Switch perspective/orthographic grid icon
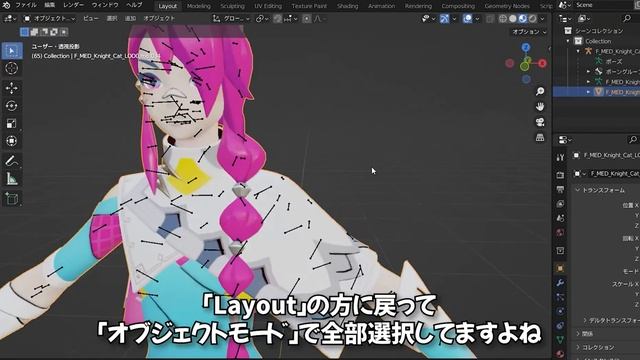 pyautogui.click(x=540, y=138)
